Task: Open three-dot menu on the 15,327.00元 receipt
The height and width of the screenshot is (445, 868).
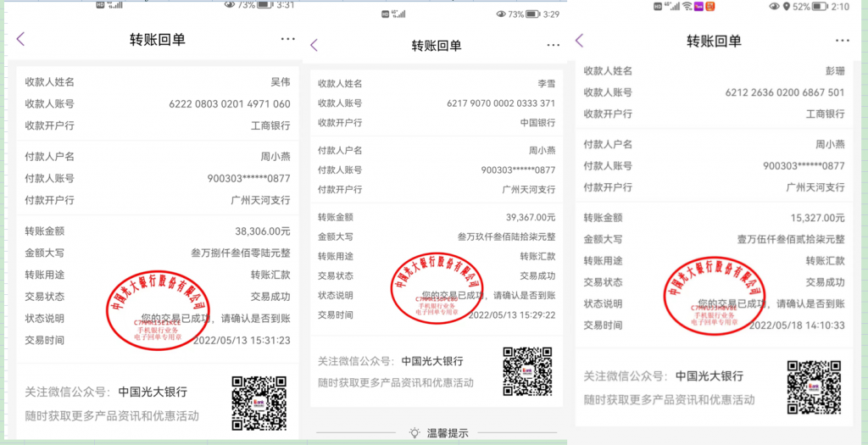Action: tap(842, 41)
